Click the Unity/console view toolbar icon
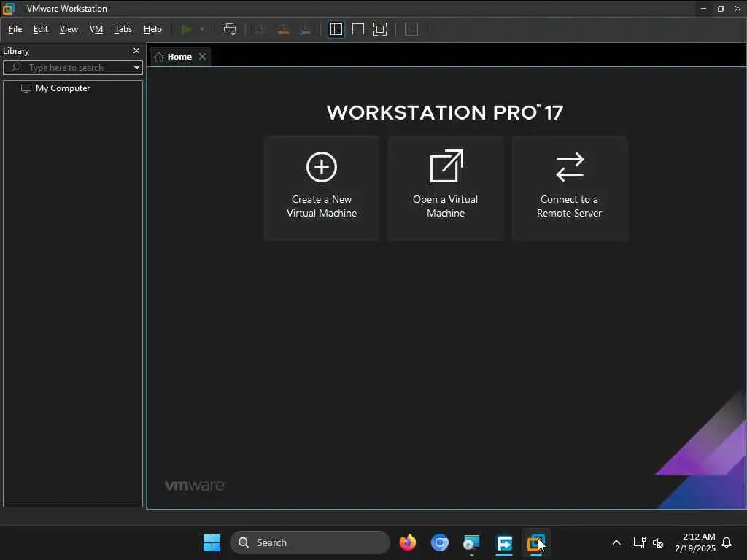Image resolution: width=747 pixels, height=560 pixels. pos(411,29)
